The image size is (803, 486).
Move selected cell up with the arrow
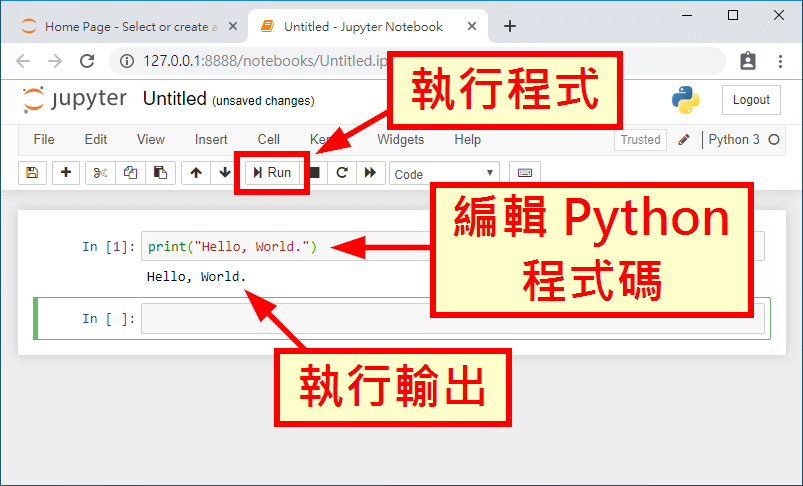(196, 173)
